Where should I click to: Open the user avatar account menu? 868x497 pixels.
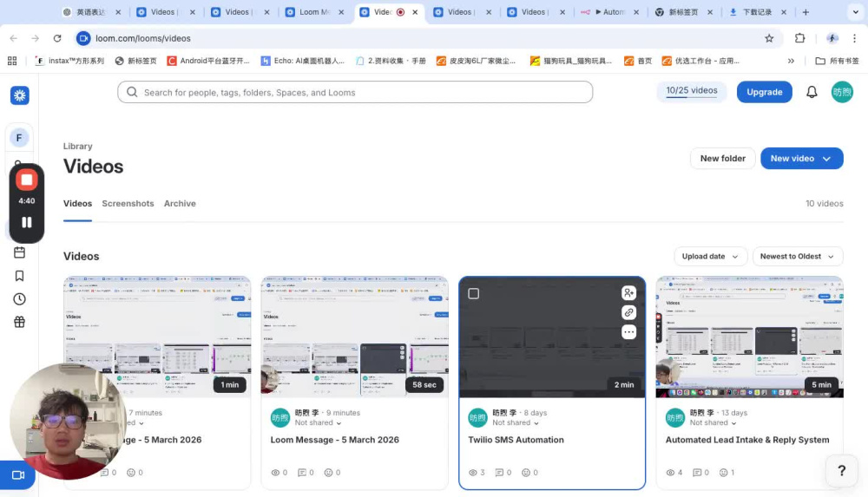pyautogui.click(x=842, y=92)
